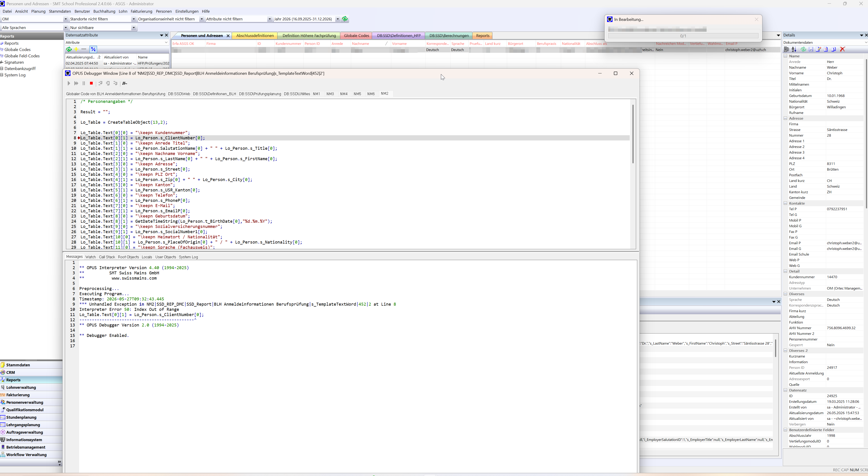
Task: Click the save floppy icon in Details toolbar
Action: click(x=811, y=49)
